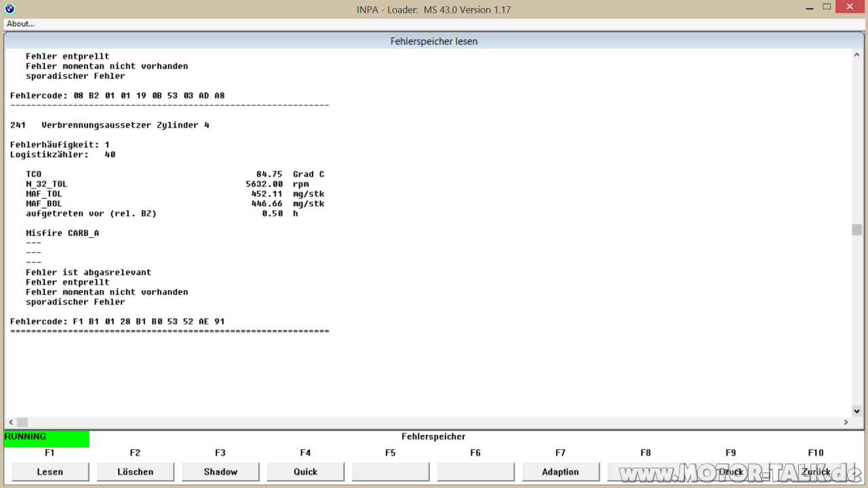
Task: Click the Zurück back button
Action: click(x=816, y=472)
